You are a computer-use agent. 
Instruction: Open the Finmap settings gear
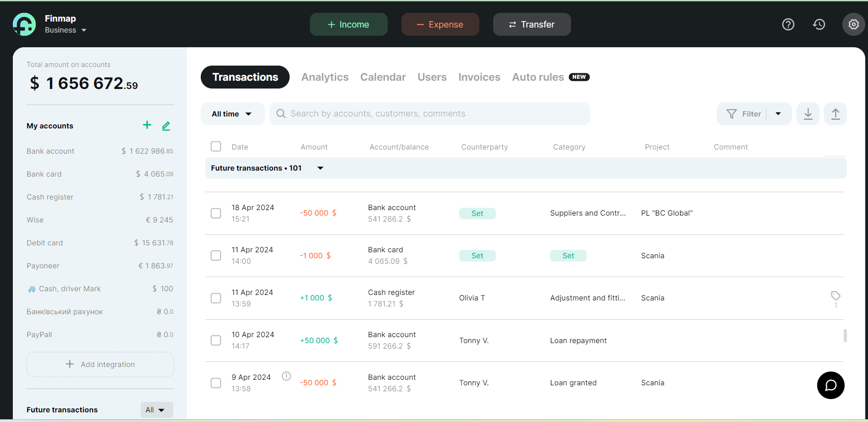(x=853, y=24)
